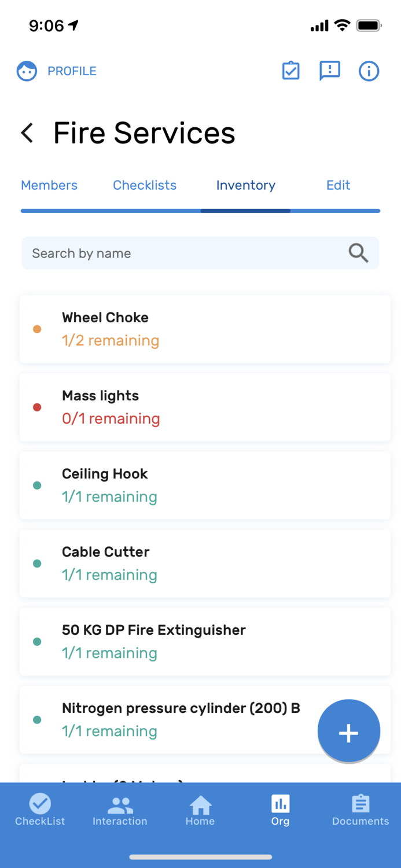Viewport: 401px width, 868px height.
Task: Click the PROFILE link text
Action: [72, 71]
